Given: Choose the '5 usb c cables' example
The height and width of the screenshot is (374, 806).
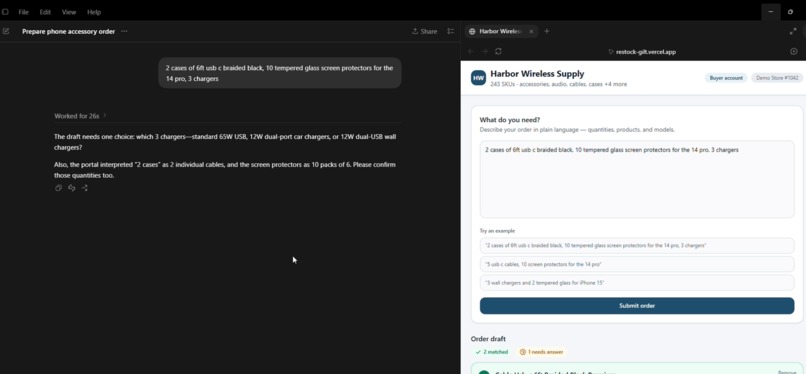Looking at the screenshot, I should pos(637,264).
